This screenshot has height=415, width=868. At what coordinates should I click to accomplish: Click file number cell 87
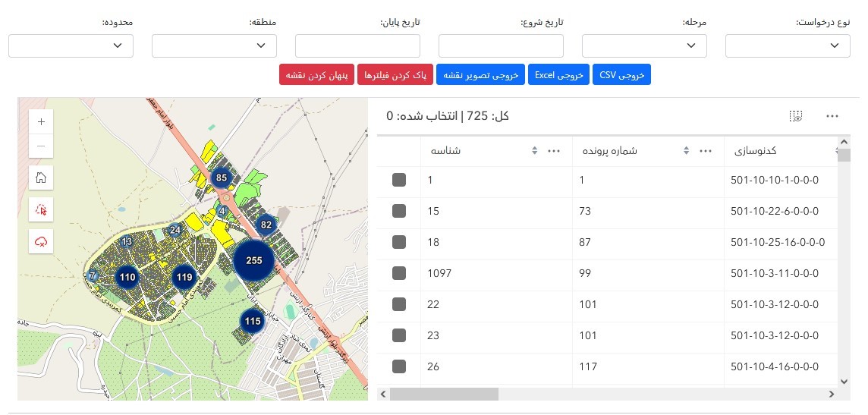585,242
